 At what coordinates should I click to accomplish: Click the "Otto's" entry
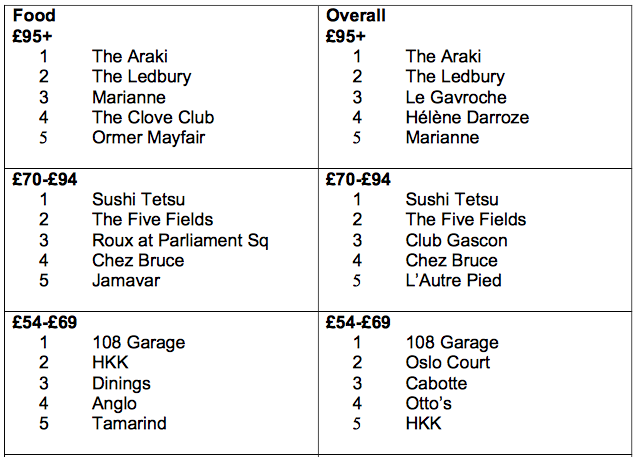pyautogui.click(x=429, y=403)
